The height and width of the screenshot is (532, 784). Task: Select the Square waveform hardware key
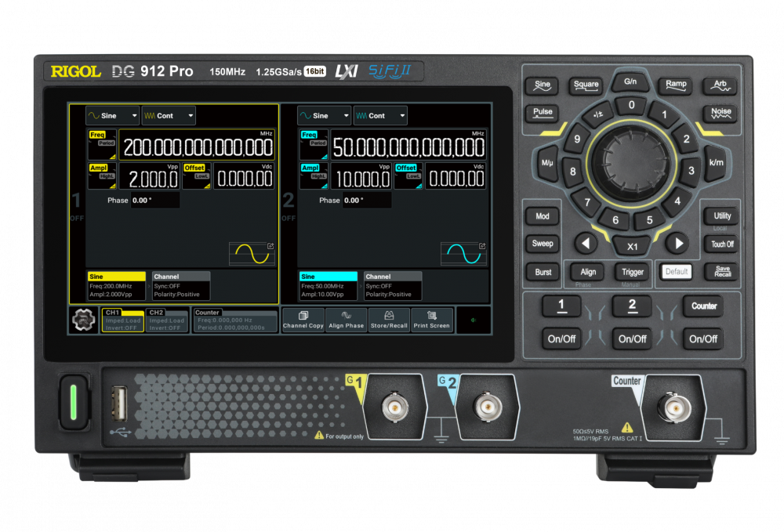click(x=586, y=85)
